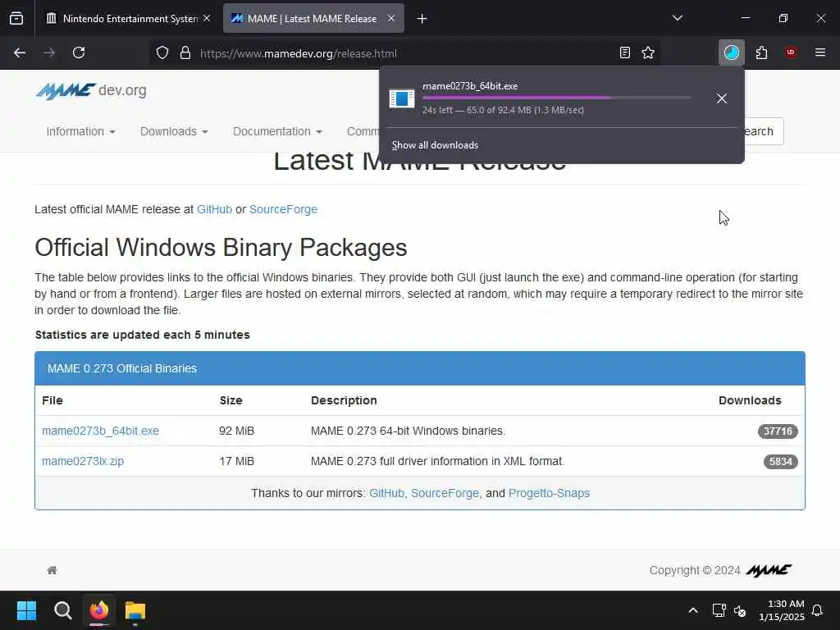Screen dimensions: 840x630
Task: Open Windows taskbar search
Action: point(62,610)
